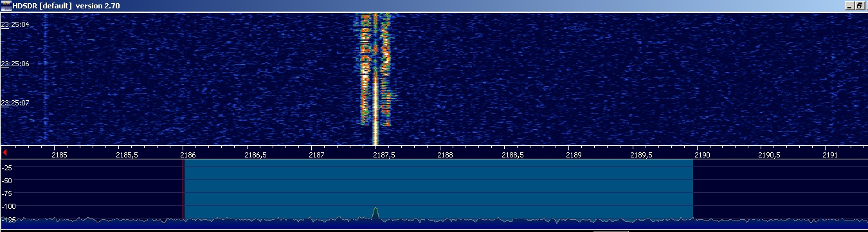Minimize the HDSDR window
868x232 pixels.
pos(849,5)
